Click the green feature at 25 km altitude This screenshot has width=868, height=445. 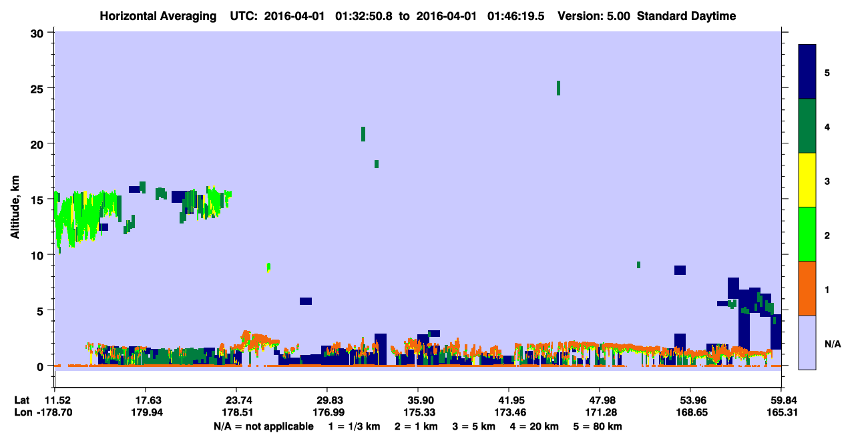[x=558, y=88]
